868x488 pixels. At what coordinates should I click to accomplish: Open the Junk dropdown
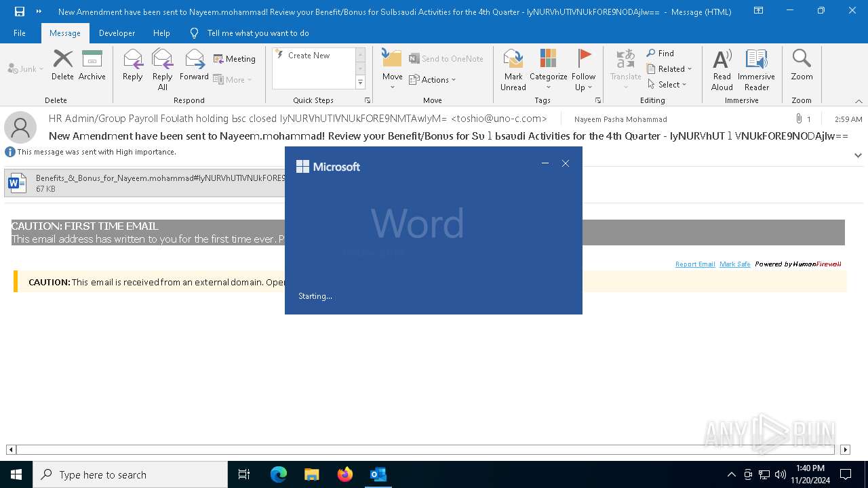(x=26, y=68)
